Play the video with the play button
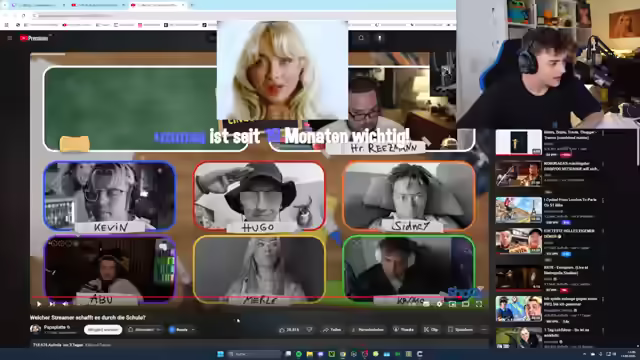The height and width of the screenshot is (360, 640). (39, 304)
